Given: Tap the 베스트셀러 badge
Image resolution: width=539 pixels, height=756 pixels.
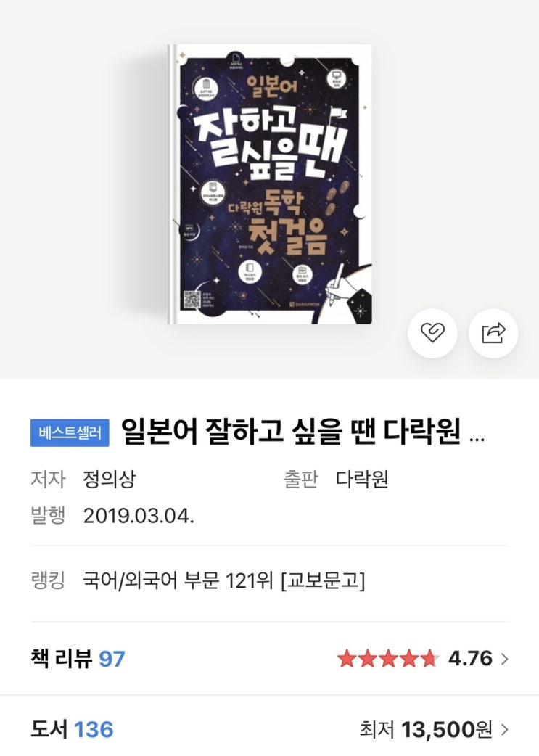Looking at the screenshot, I should [x=70, y=432].
